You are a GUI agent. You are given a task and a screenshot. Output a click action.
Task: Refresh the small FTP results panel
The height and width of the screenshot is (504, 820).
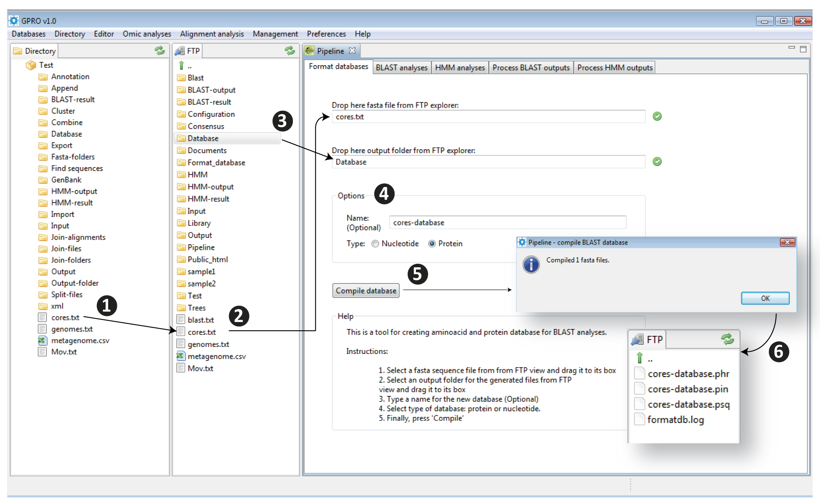[727, 339]
